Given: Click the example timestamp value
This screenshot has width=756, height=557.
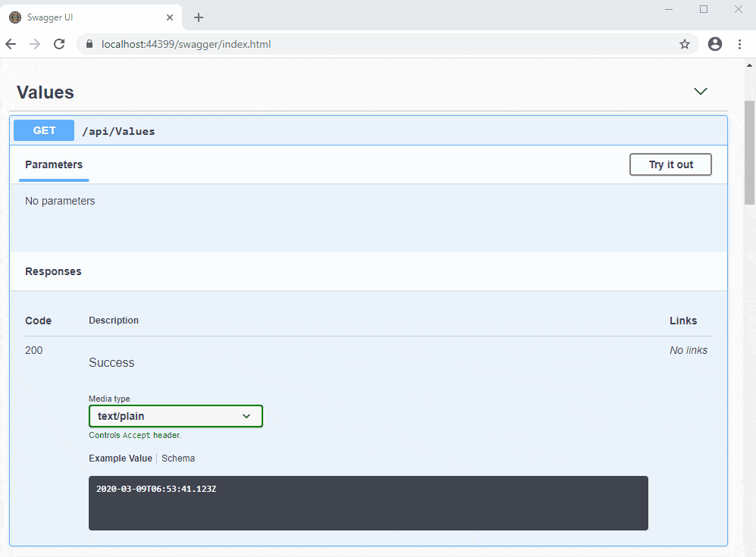Looking at the screenshot, I should (156, 489).
